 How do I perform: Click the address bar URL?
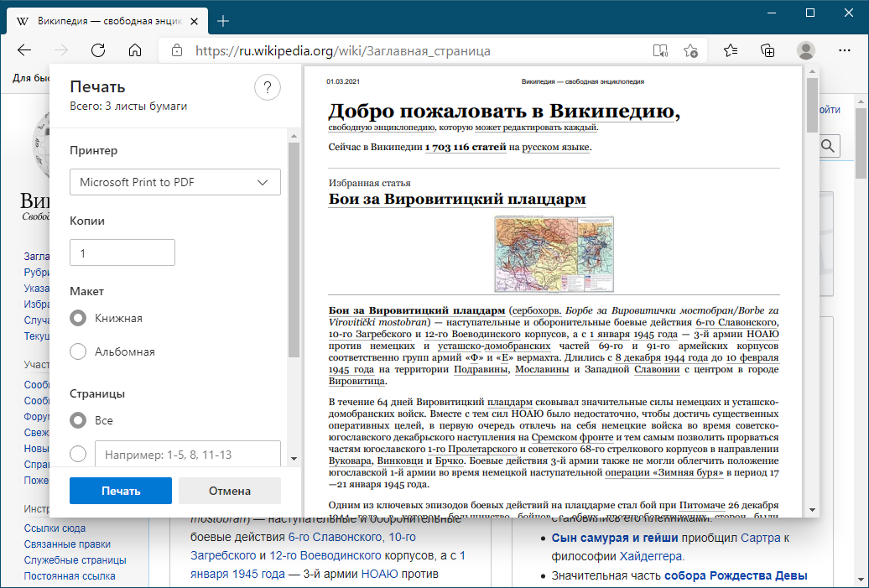point(342,51)
